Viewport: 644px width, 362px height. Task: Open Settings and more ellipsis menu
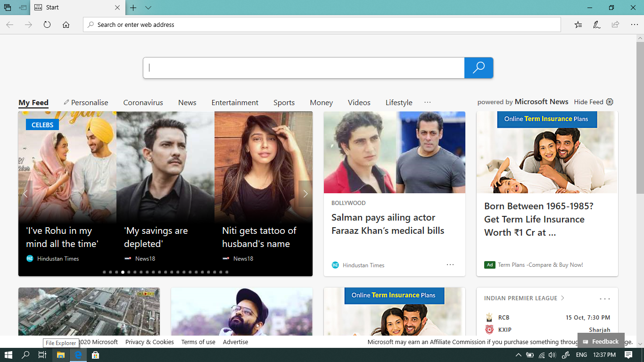click(634, 25)
